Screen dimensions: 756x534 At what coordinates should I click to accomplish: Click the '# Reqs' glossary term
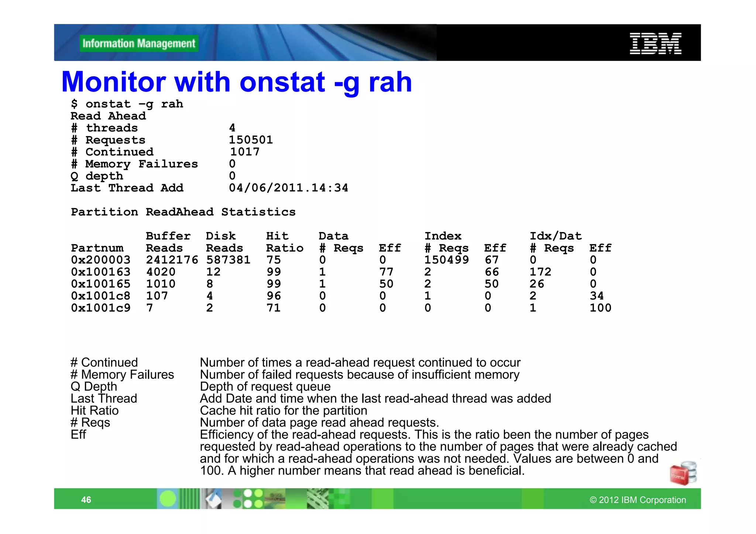click(90, 423)
